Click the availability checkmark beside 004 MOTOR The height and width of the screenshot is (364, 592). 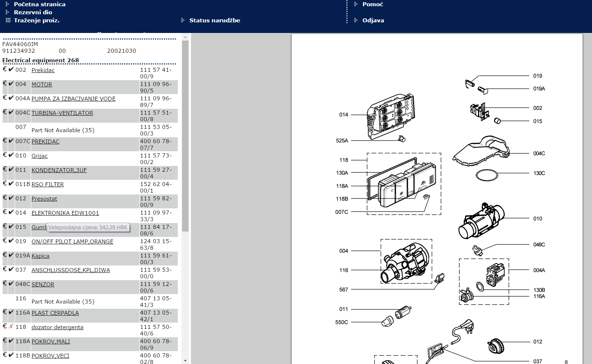11,83
